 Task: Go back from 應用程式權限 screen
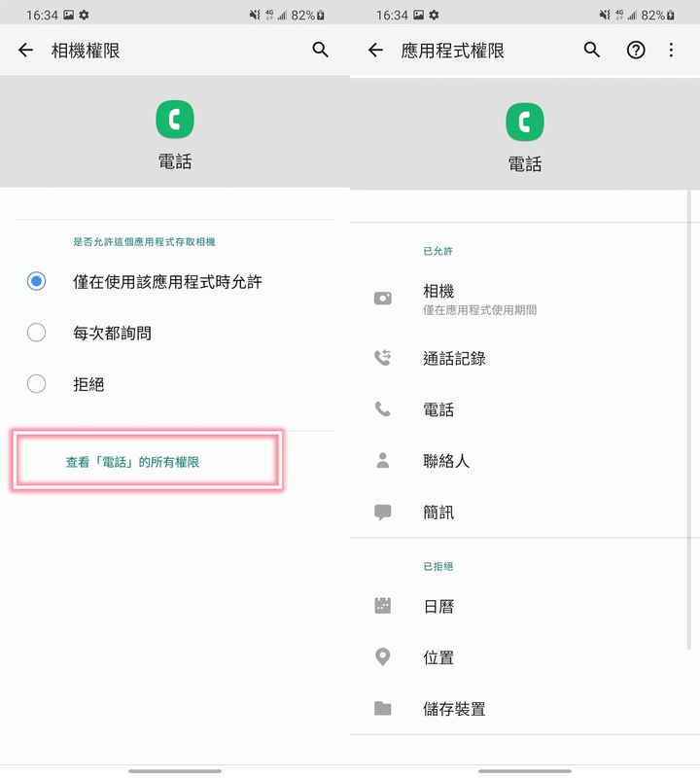[375, 50]
